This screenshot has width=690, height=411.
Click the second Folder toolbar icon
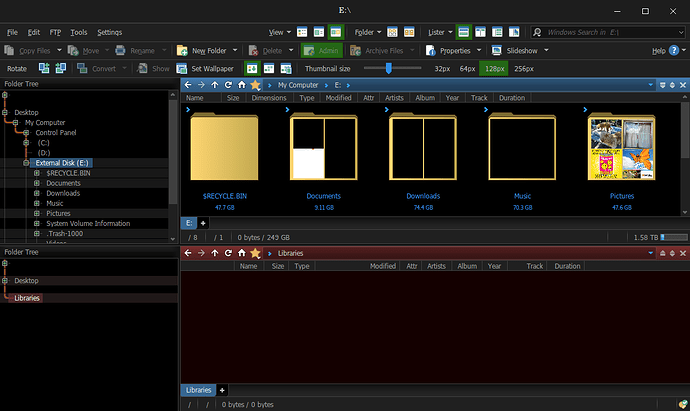pos(409,32)
